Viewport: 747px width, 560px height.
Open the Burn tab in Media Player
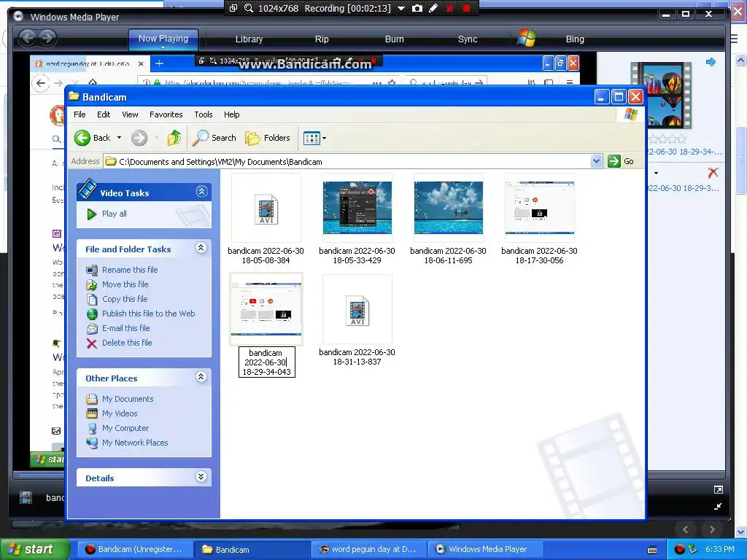(394, 39)
